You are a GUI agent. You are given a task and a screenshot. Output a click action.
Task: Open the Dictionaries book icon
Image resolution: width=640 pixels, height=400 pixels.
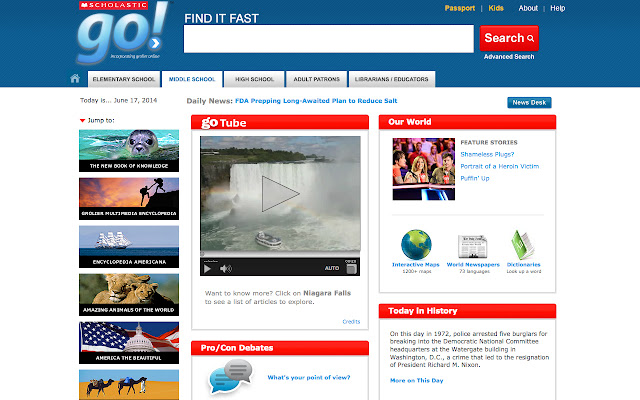coord(523,245)
